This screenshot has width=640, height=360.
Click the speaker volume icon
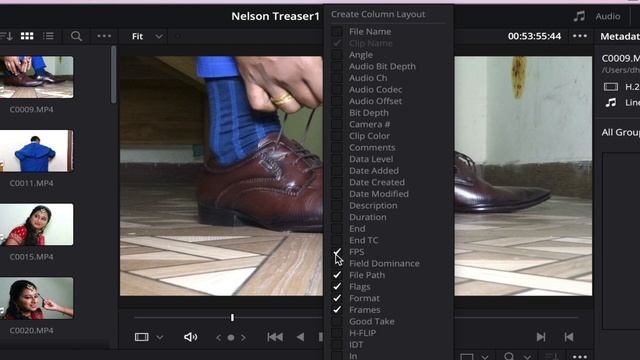pyautogui.click(x=190, y=337)
